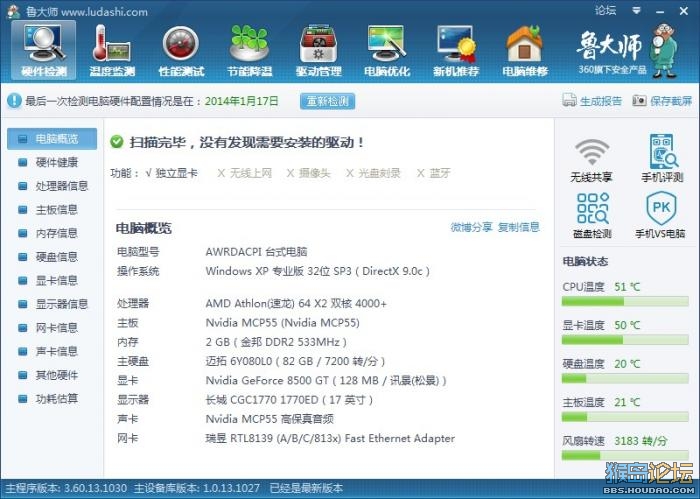Click the RTL8139 Fast Ethernet Adapter text

[330, 438]
